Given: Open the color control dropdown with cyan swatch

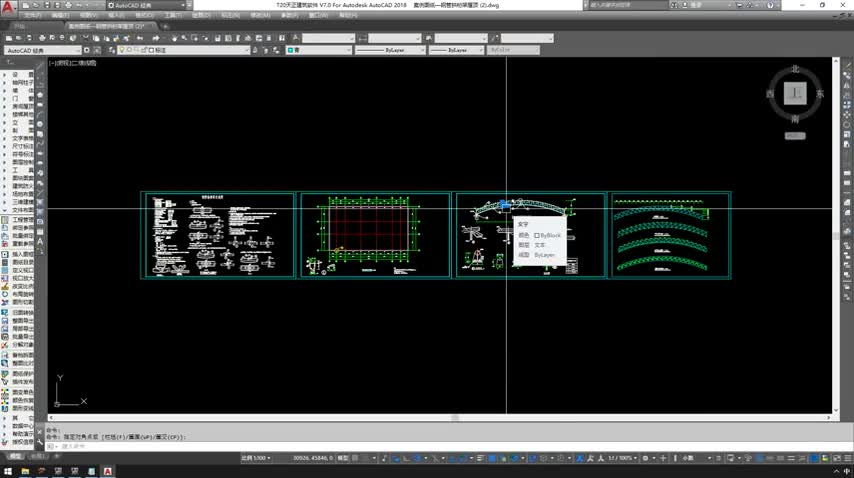Looking at the screenshot, I should pos(319,50).
